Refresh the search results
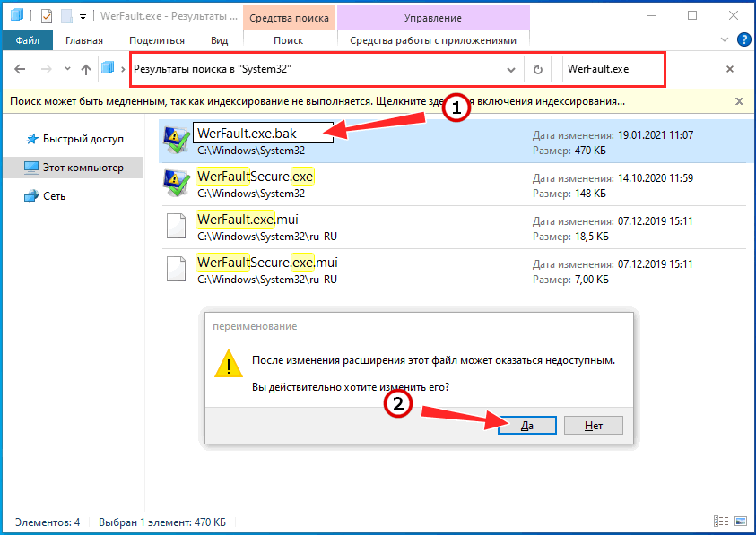The height and width of the screenshot is (535, 756). (538, 69)
